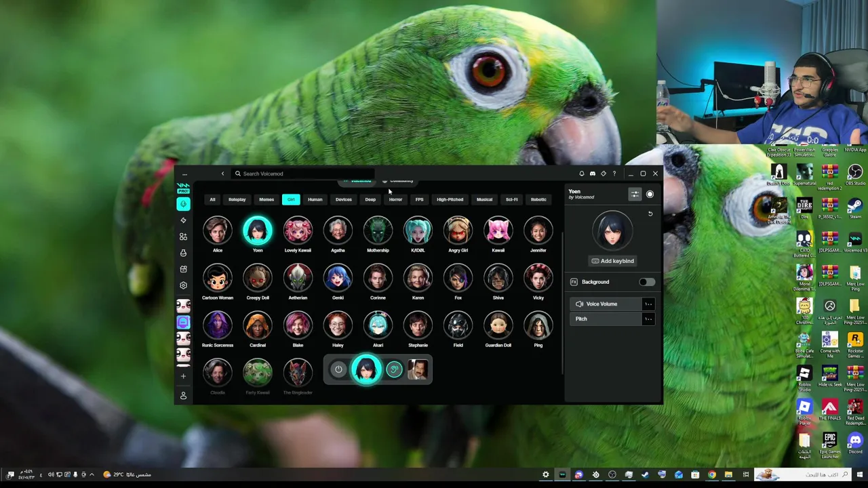This screenshot has height=488, width=868.
Task: Click the back arrow beside the search field
Action: (x=222, y=174)
